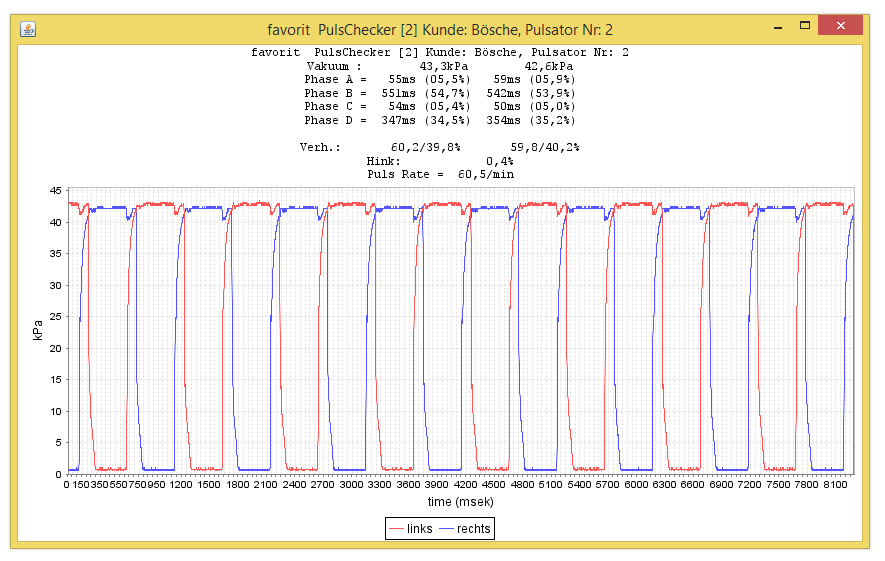The image size is (885, 561).
Task: Click Phase C value 50ms (05,0%)
Action: point(534,107)
